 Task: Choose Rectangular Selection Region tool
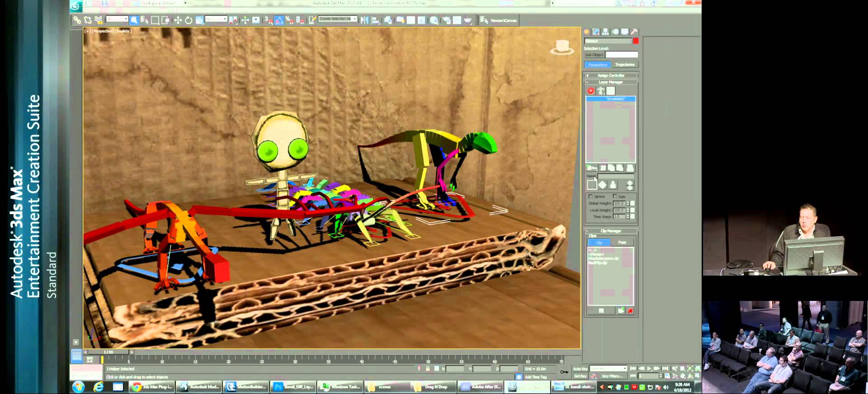[155, 20]
